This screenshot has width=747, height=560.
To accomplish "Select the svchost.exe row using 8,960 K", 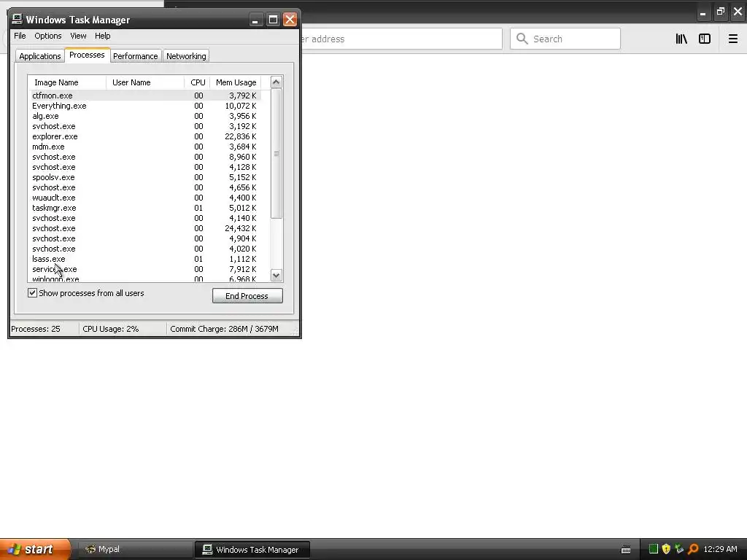I will point(144,157).
